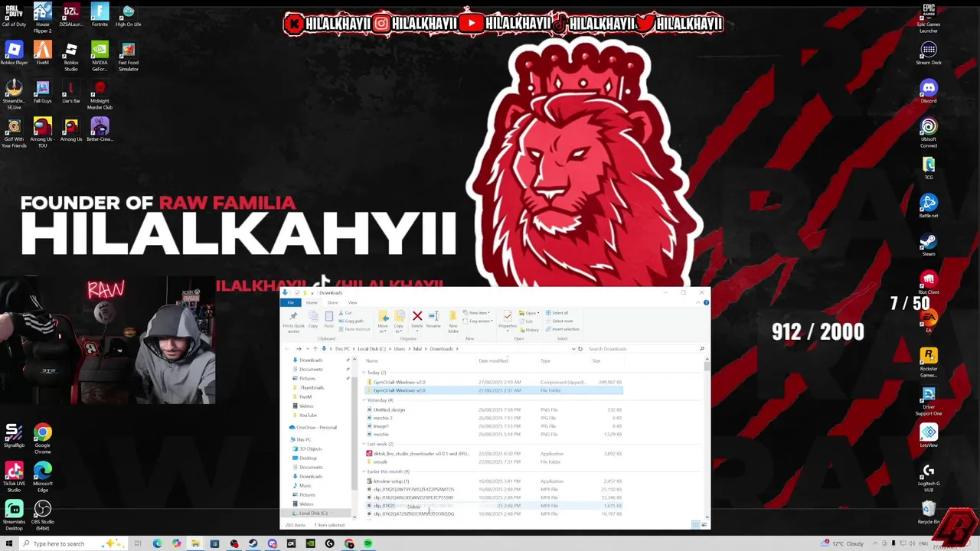Select Local Disk (C:) in navigation pane
Screen dimensions: 980x551
(x=313, y=514)
